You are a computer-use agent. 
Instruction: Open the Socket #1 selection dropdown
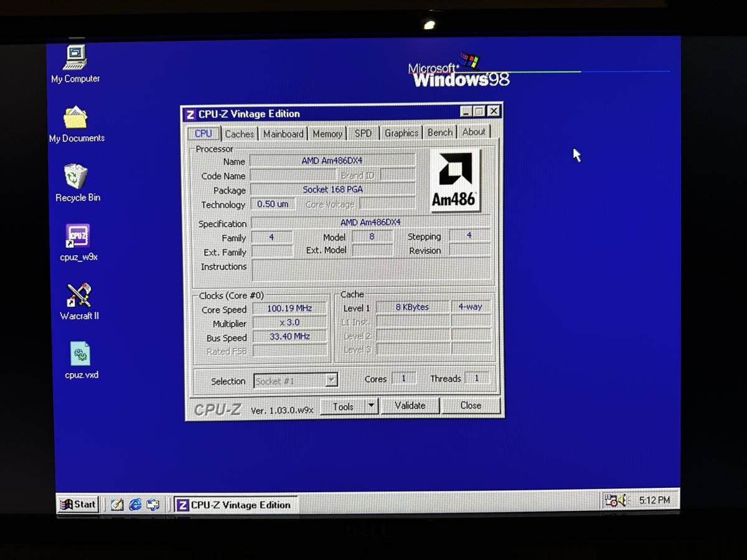point(331,380)
